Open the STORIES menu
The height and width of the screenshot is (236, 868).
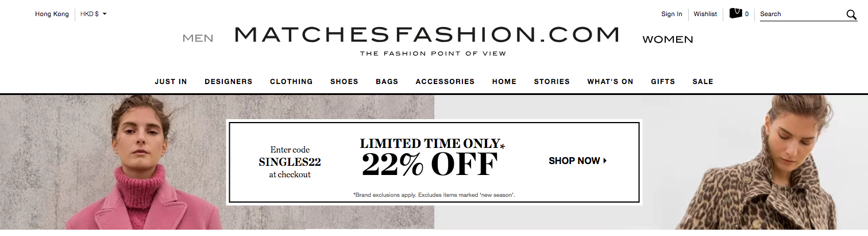click(x=551, y=81)
